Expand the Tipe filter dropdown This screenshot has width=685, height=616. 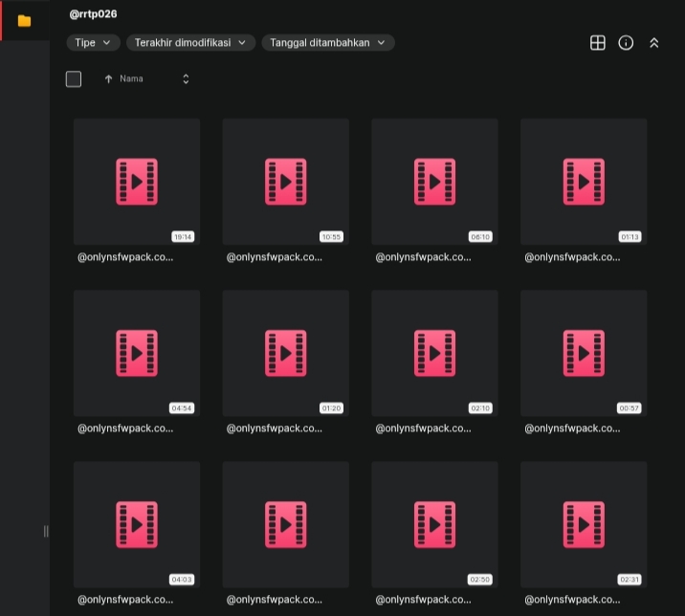93,43
